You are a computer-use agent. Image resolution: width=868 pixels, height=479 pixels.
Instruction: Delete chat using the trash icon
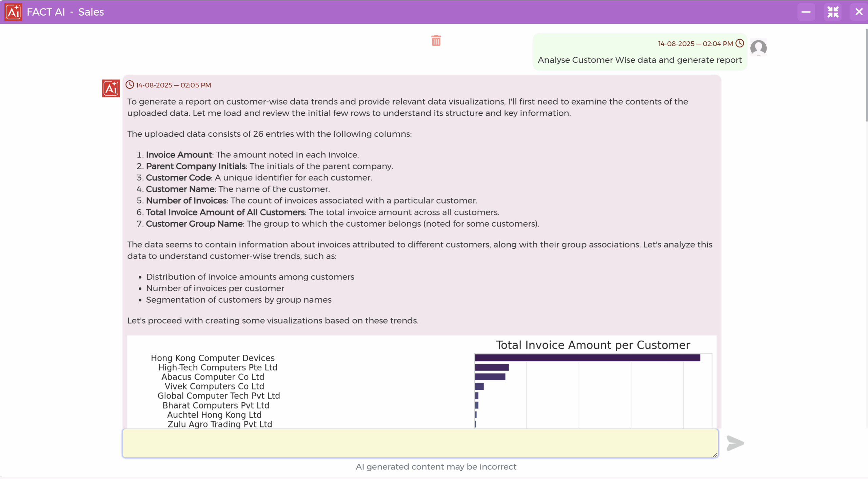pos(436,40)
